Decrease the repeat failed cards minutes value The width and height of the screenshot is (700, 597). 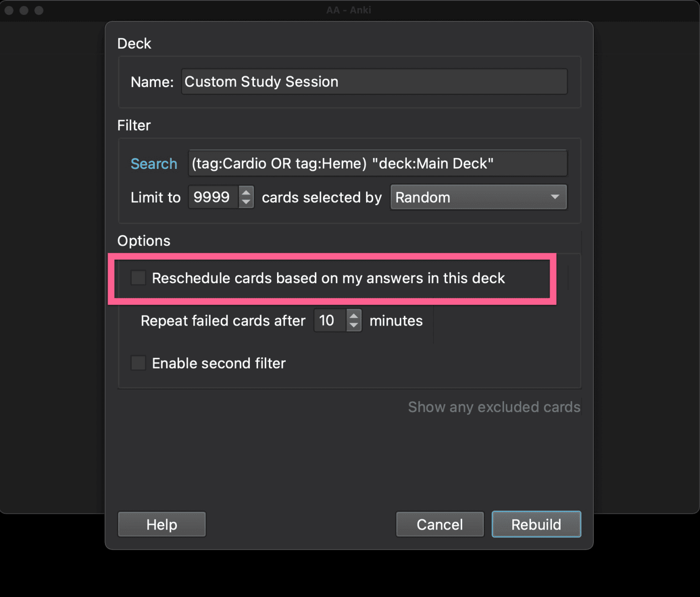coord(354,326)
